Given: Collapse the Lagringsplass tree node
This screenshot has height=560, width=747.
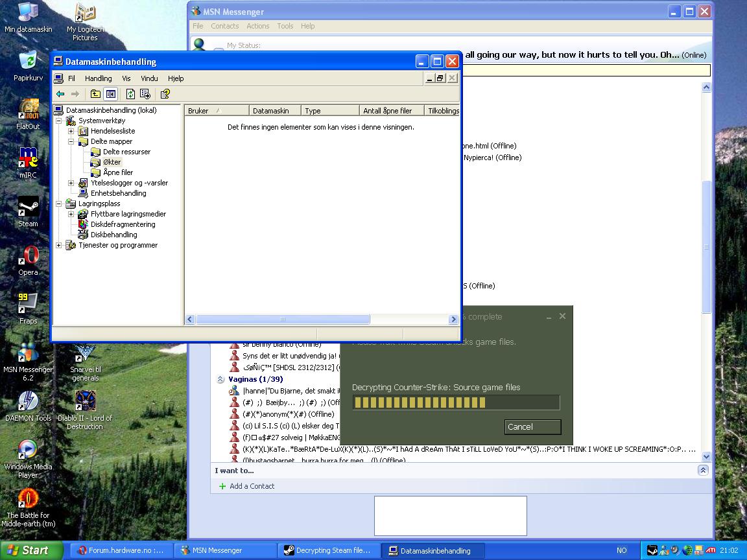Looking at the screenshot, I should point(59,204).
